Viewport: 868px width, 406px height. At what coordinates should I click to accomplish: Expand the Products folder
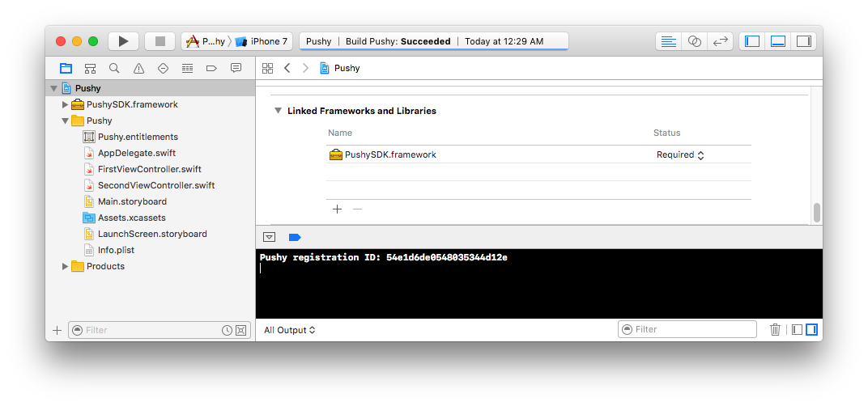coord(66,266)
